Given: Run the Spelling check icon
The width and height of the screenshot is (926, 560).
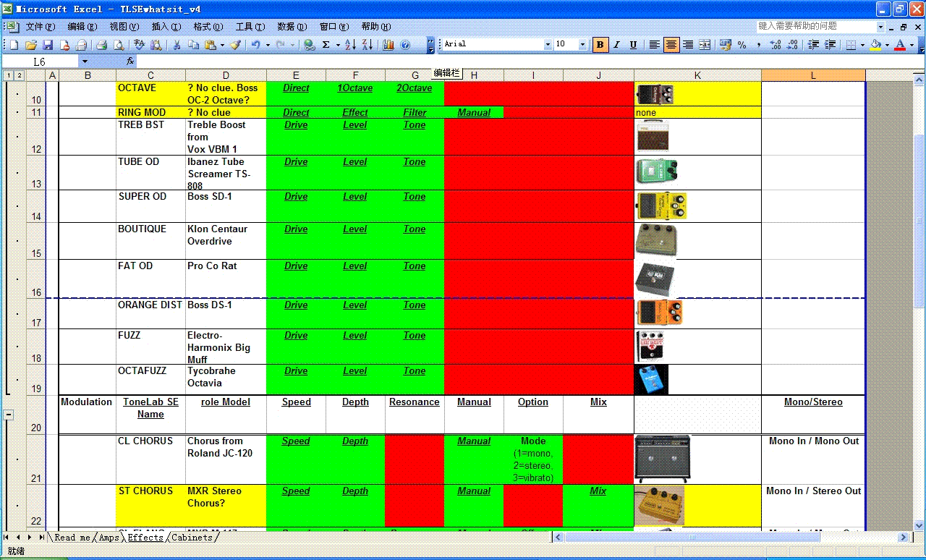Looking at the screenshot, I should tap(140, 45).
